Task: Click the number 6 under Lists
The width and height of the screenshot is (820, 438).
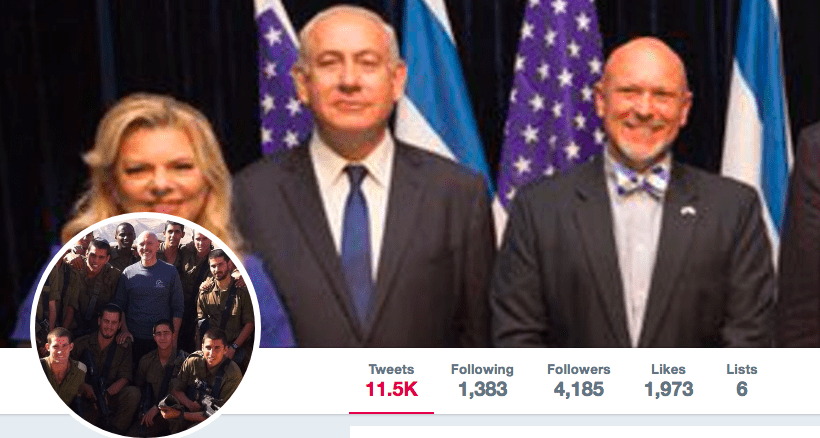Action: (x=742, y=390)
